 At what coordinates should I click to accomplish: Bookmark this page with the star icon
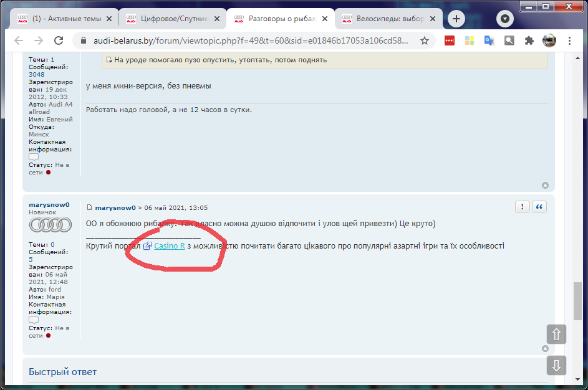(x=425, y=40)
